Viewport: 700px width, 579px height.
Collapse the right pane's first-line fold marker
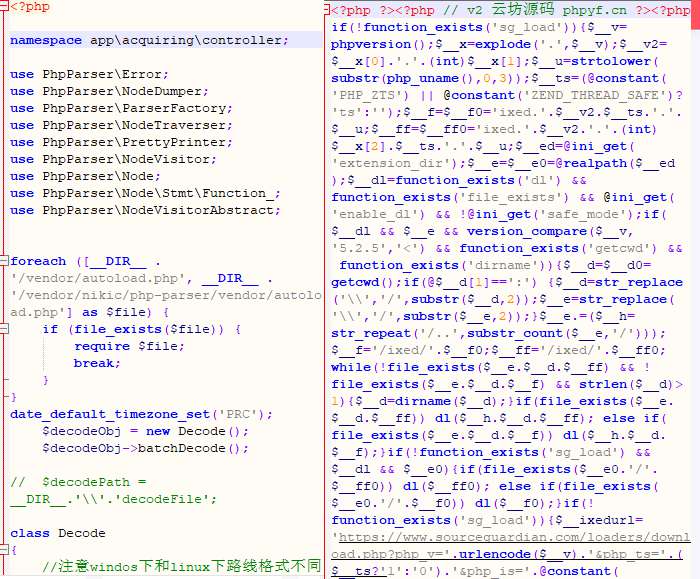click(x=327, y=9)
